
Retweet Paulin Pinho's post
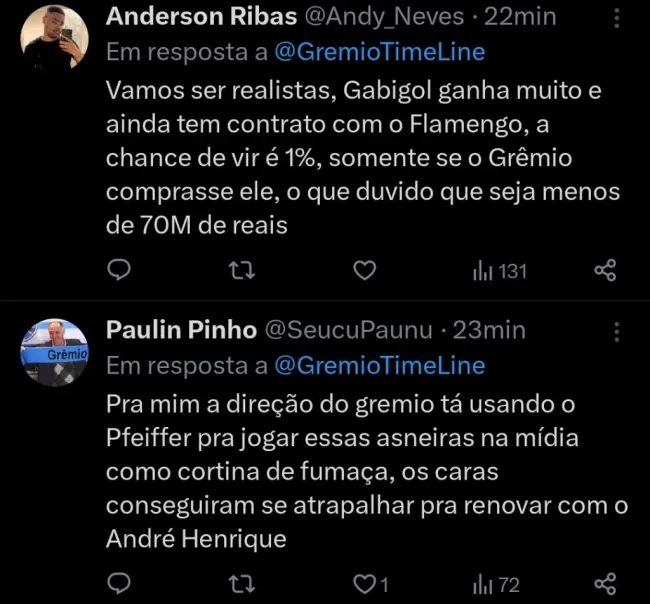pos(241,582)
